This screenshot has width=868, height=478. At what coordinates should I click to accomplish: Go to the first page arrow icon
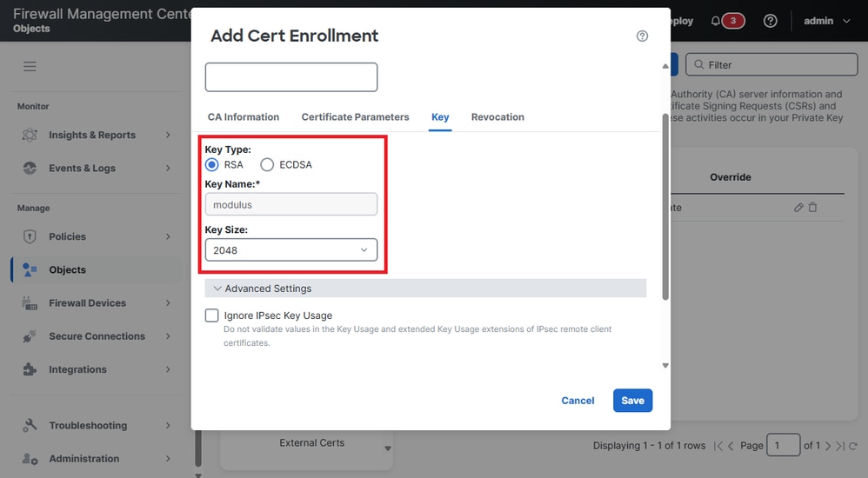pos(718,446)
